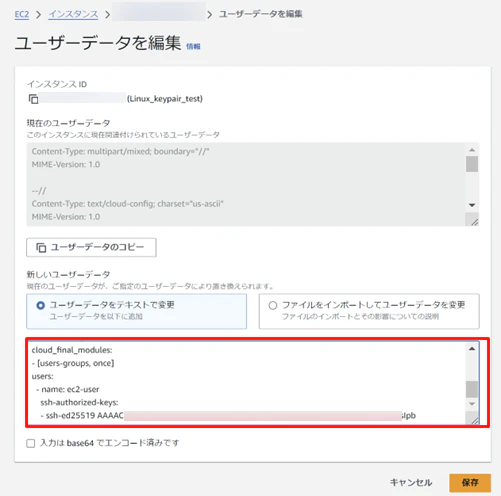Click the 'Content-Type: text/cloud-config' line
The height and width of the screenshot is (496, 501).
pyautogui.click(x=128, y=204)
